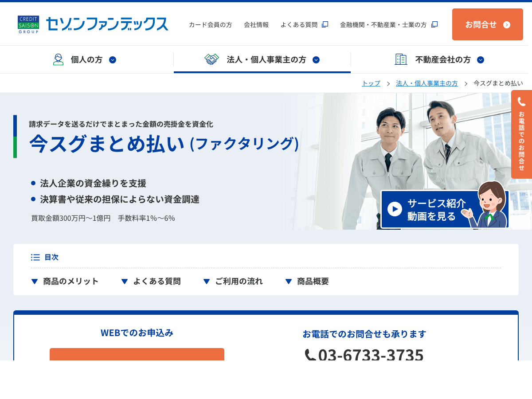Image resolution: width=532 pixels, height=399 pixels.
Task: Expand 個人の方 dropdown chevron
Action: tap(113, 60)
